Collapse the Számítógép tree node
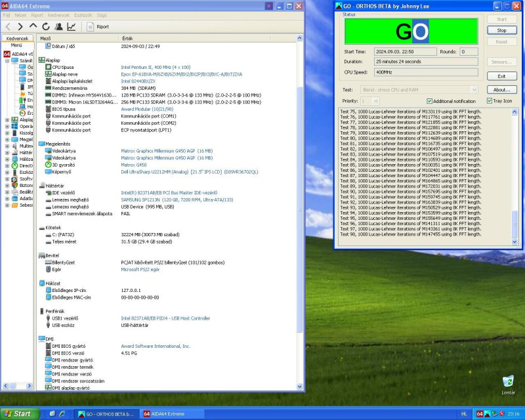The width and height of the screenshot is (525, 420). (x=7, y=60)
